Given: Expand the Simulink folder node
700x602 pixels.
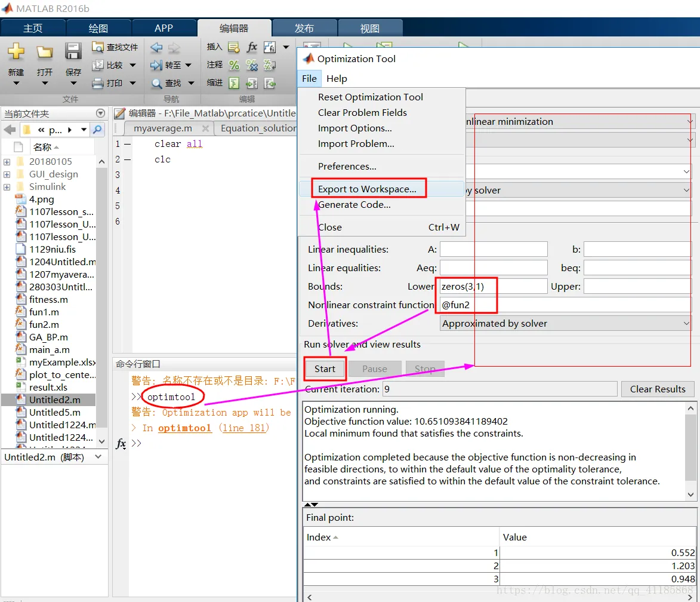Looking at the screenshot, I should click(x=7, y=187).
